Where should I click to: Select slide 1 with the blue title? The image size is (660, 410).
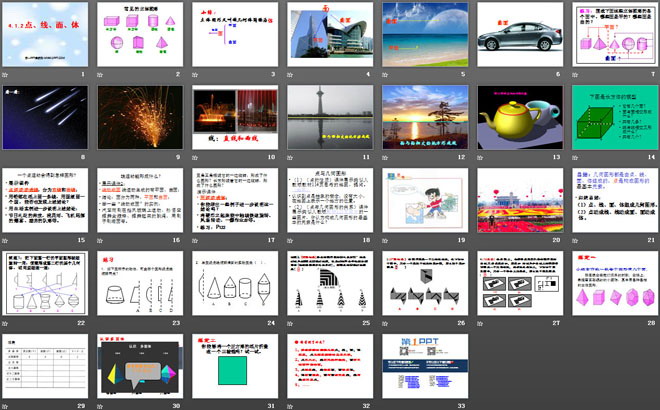[x=46, y=35]
